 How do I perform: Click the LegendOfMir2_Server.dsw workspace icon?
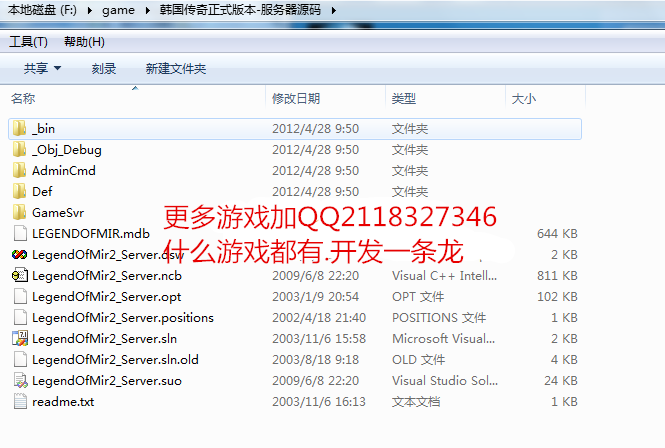pyautogui.click(x=20, y=255)
